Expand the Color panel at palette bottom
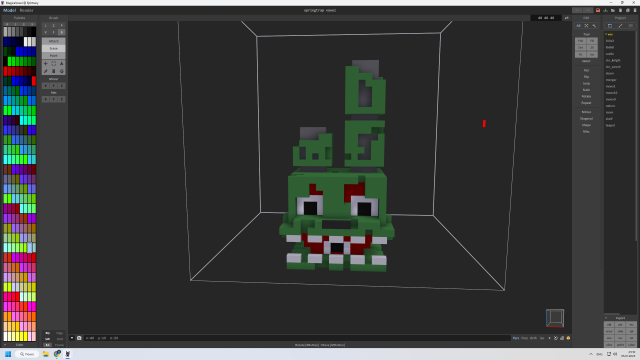The width and height of the screenshot is (640, 360). tap(5, 345)
